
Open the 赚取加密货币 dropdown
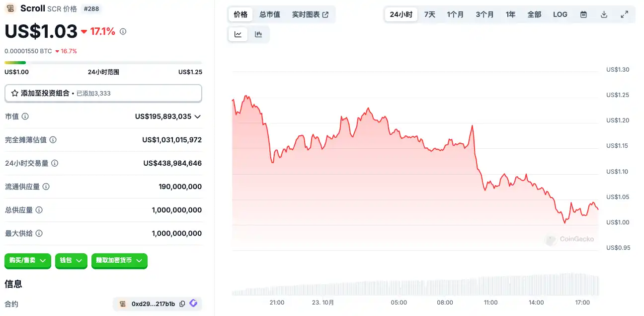tap(119, 260)
